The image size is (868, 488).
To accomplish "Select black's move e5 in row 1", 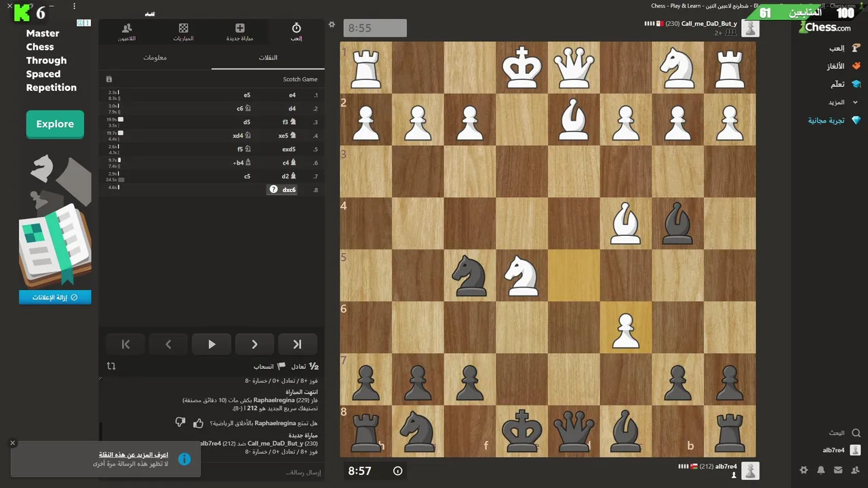I will pos(247,96).
